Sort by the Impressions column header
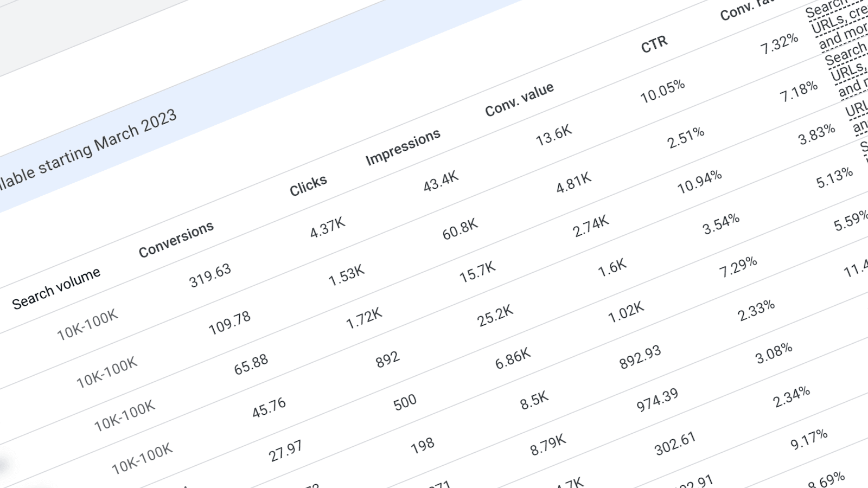The height and width of the screenshot is (488, 868). click(x=403, y=147)
